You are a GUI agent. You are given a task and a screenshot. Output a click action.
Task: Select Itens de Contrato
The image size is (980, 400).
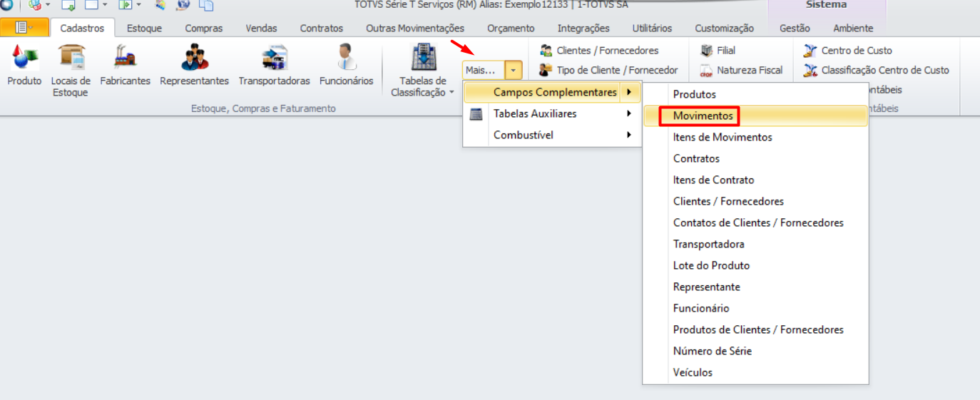pyautogui.click(x=755, y=180)
